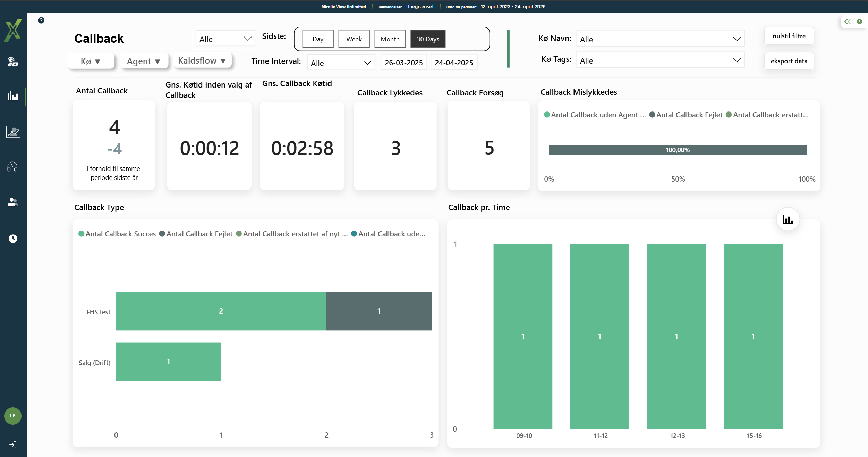The height and width of the screenshot is (457, 868).
Task: Switch chart view with bar chart button
Action: (788, 219)
